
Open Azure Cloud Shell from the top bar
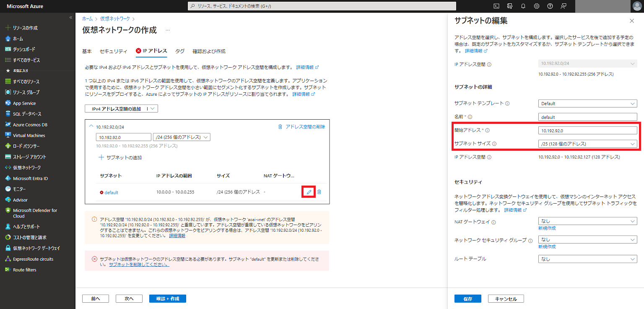(x=496, y=6)
